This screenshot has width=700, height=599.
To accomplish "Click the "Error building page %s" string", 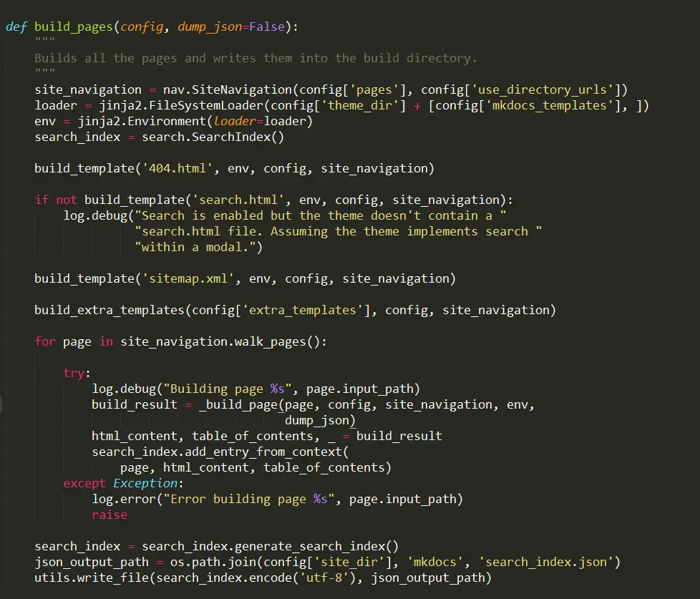I will pos(248,499).
